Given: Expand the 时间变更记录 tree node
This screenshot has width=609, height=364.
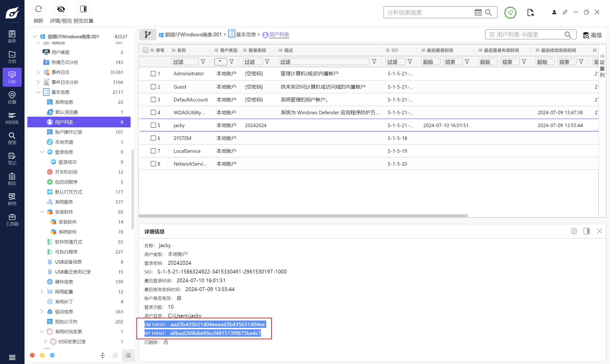Looking at the screenshot, I should [x=45, y=342].
